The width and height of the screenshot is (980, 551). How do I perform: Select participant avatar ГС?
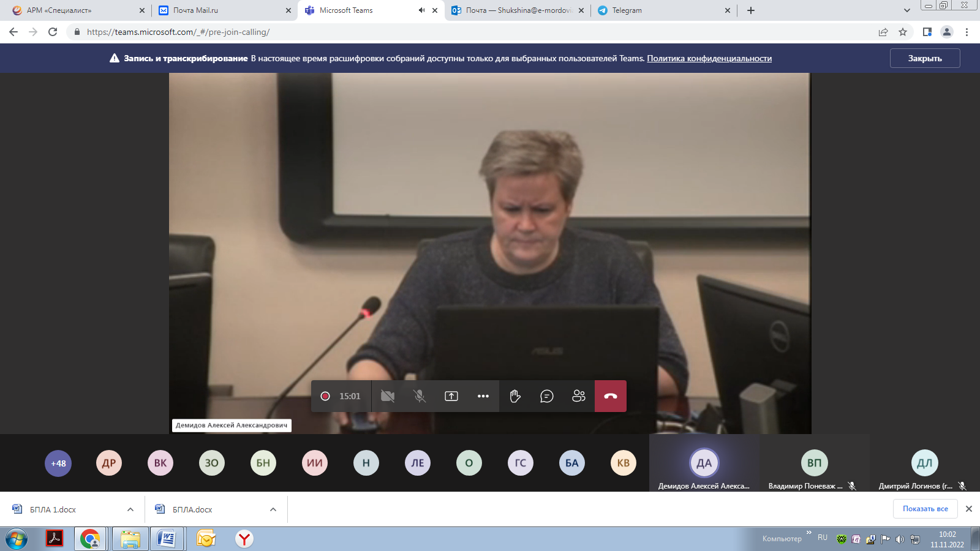click(x=521, y=463)
